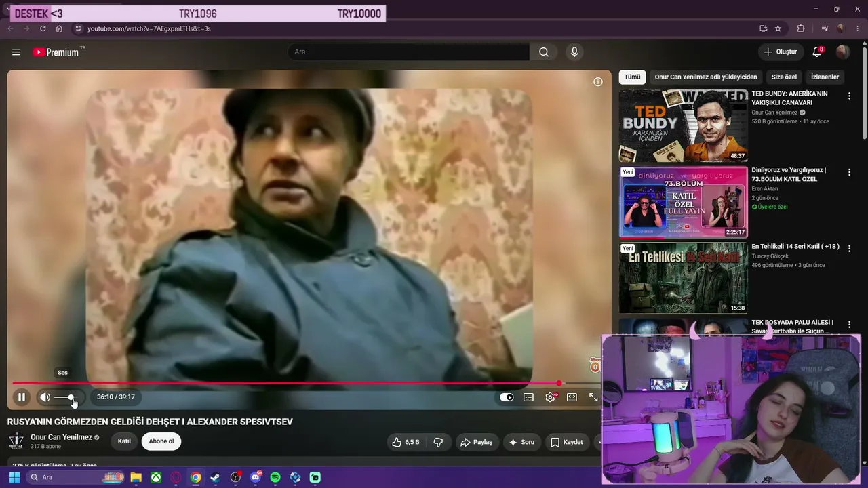
Task: Select the İzlenenler filter chip
Action: (825, 77)
